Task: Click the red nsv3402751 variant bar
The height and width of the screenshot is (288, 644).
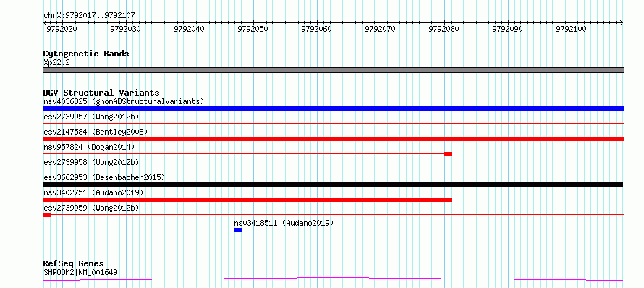Action: coord(247,200)
